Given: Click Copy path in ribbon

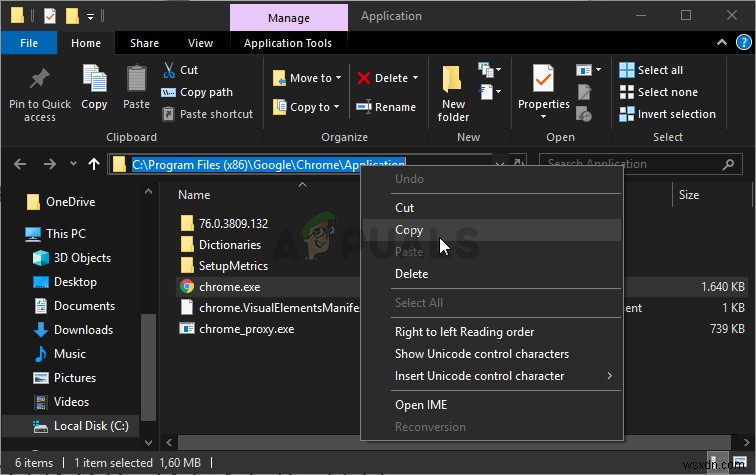Looking at the screenshot, I should coord(196,92).
